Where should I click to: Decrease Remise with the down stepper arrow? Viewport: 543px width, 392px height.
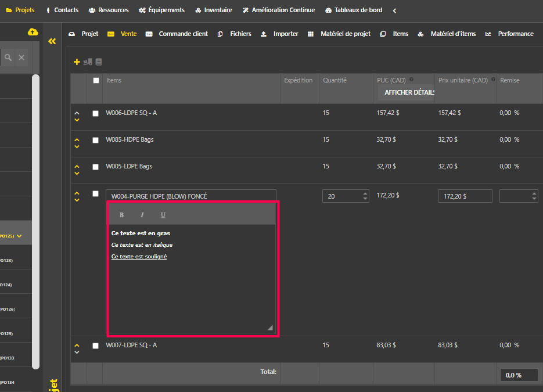534,199
